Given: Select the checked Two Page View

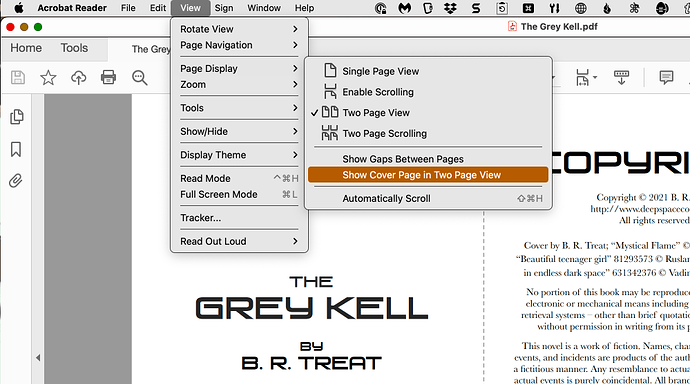Looking at the screenshot, I should point(428,113).
